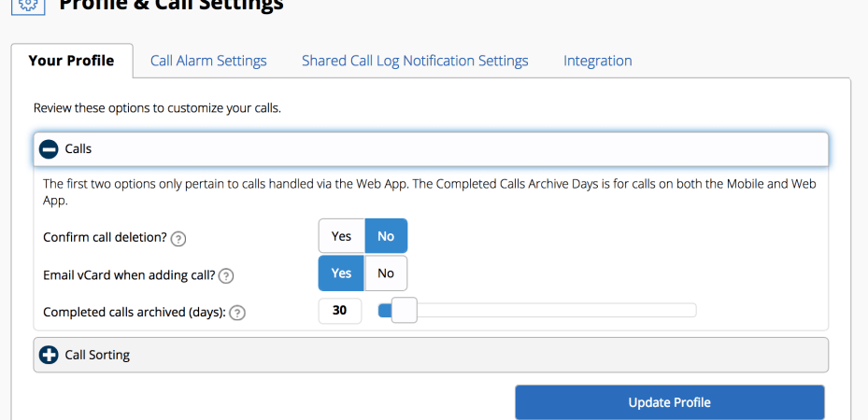Image resolution: width=868 pixels, height=420 pixels.
Task: Click the archive days slider handle
Action: click(x=404, y=311)
